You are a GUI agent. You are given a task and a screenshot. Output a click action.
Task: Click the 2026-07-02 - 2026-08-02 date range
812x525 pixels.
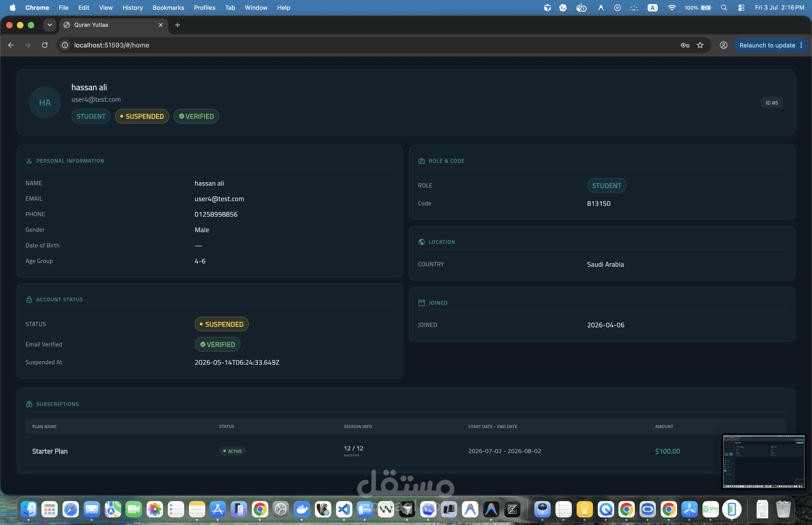click(504, 451)
